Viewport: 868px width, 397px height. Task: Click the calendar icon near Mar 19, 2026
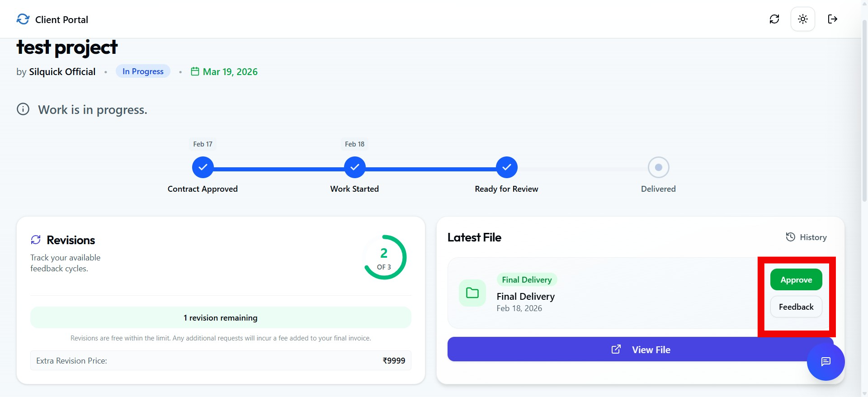tap(195, 71)
